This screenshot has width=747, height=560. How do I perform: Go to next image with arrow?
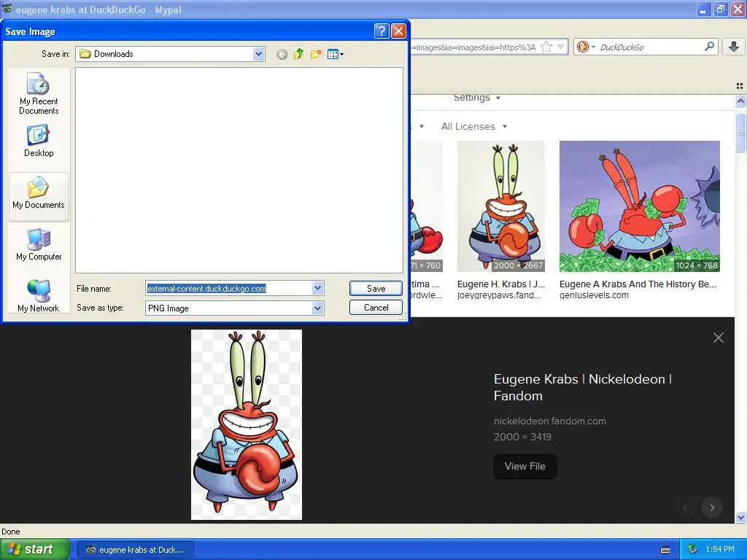pyautogui.click(x=712, y=507)
